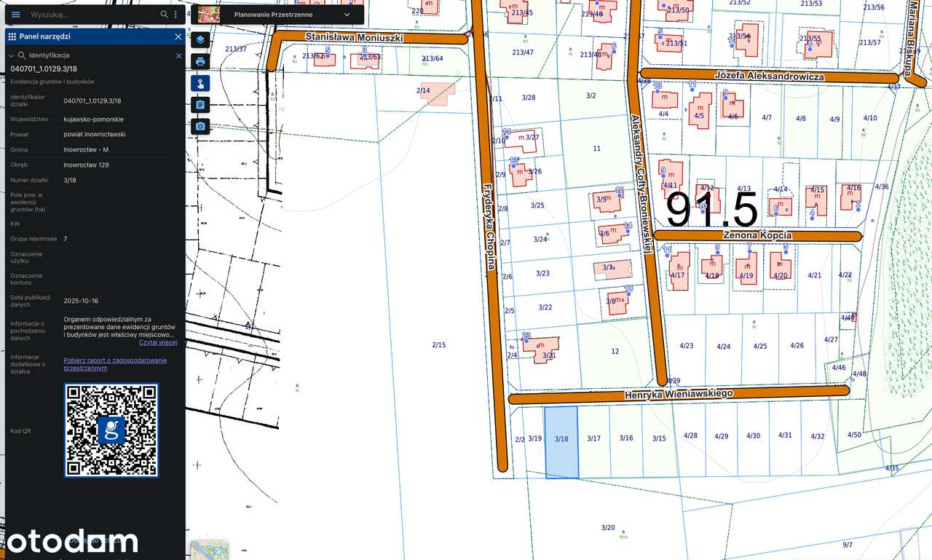Open the map layers tool
The image size is (932, 560).
tap(200, 39)
